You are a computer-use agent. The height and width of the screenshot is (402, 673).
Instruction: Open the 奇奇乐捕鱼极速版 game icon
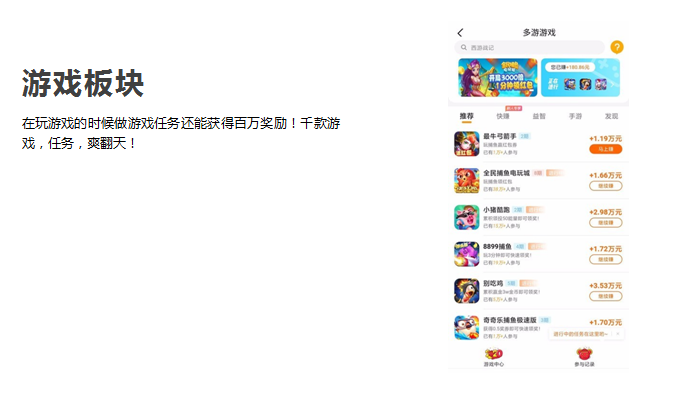(467, 328)
